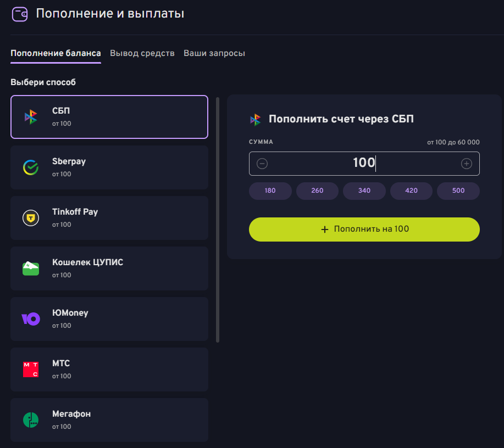Switch to Вывод средств tab
The image size is (504, 448).
[142, 53]
